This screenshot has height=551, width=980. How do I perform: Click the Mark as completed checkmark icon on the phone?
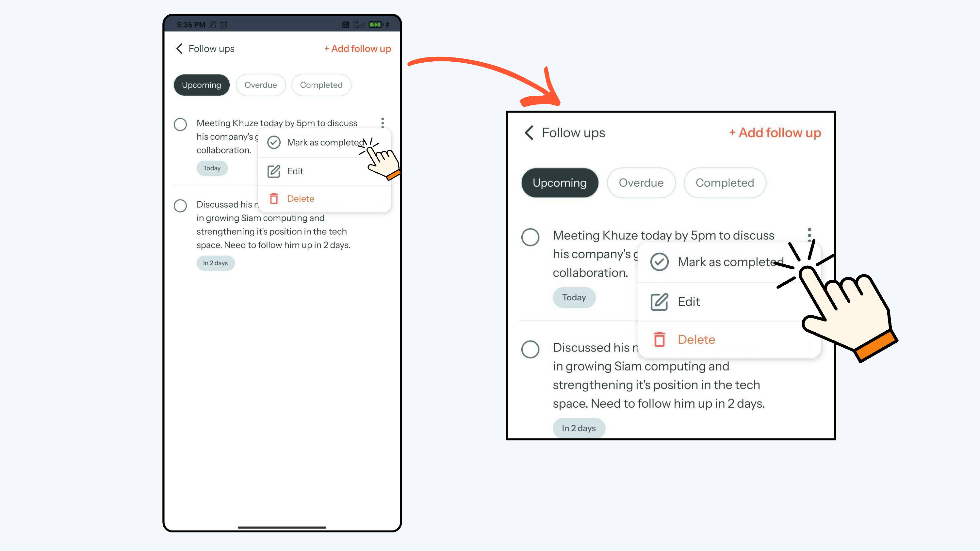pos(273,142)
